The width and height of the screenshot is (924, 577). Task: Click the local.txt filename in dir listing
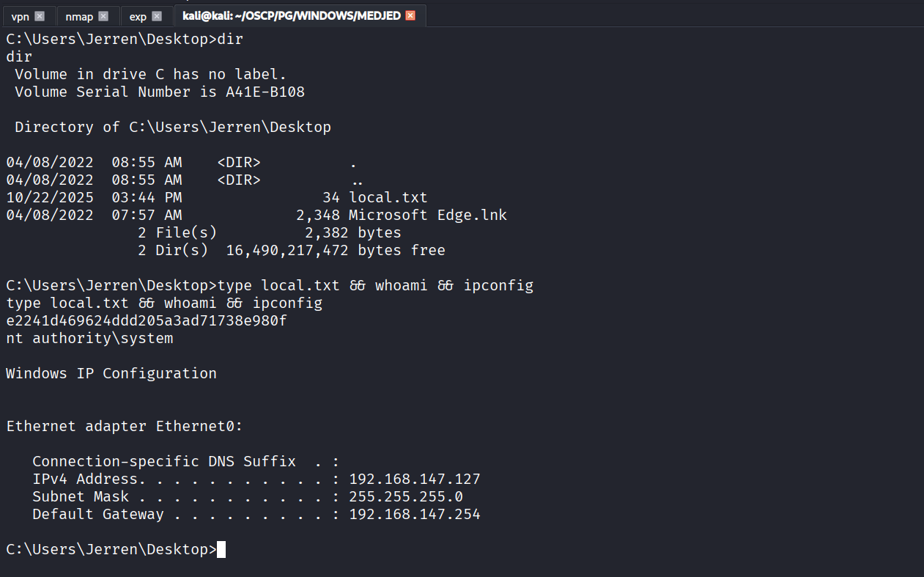click(388, 197)
